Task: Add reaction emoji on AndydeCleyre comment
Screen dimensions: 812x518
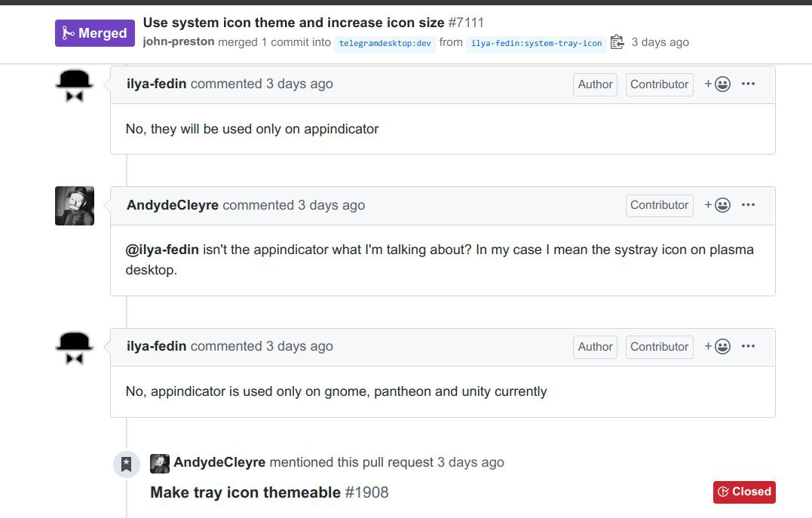Action: click(717, 205)
